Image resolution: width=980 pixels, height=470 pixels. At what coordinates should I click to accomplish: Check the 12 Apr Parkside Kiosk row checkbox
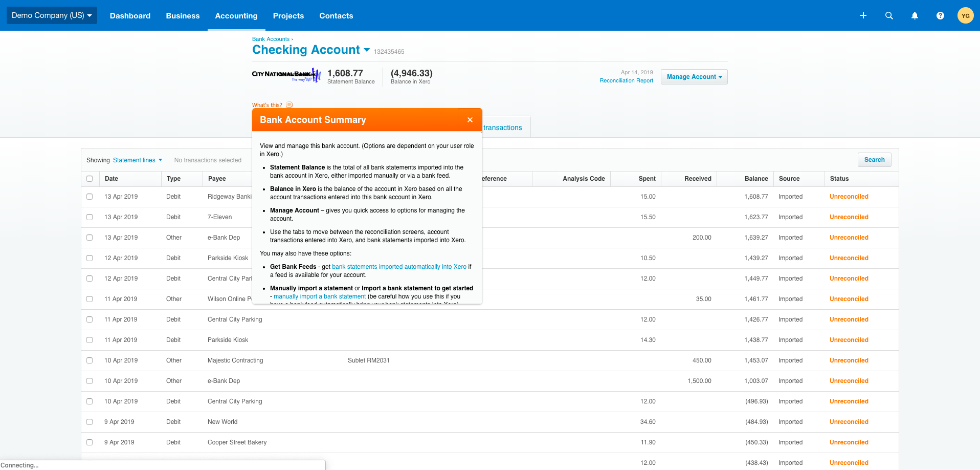tap(90, 258)
